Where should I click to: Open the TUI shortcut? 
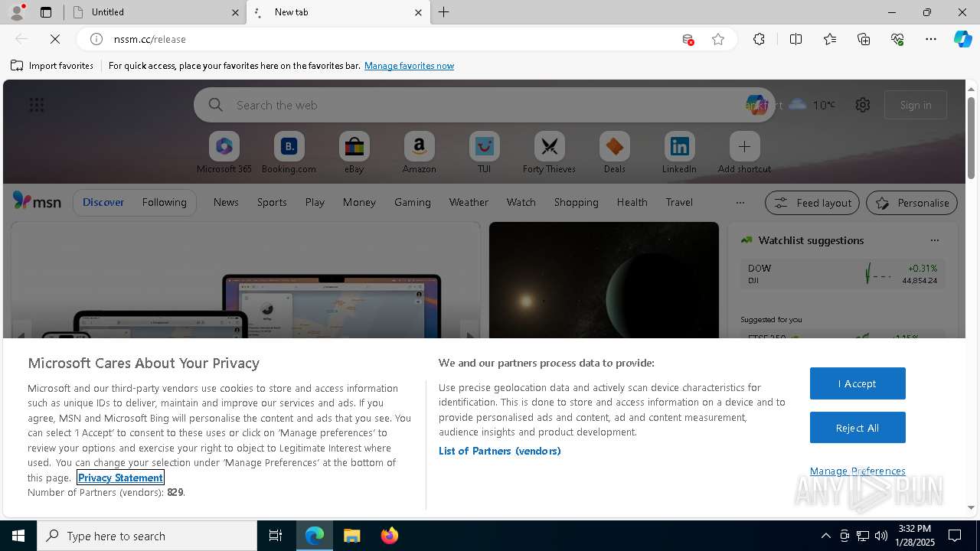click(484, 153)
